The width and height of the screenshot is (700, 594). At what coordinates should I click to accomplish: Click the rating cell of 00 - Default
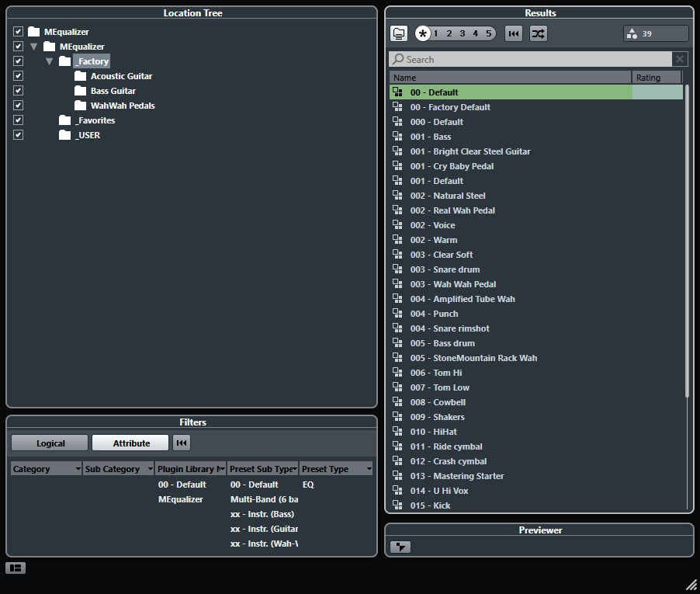pyautogui.click(x=657, y=92)
